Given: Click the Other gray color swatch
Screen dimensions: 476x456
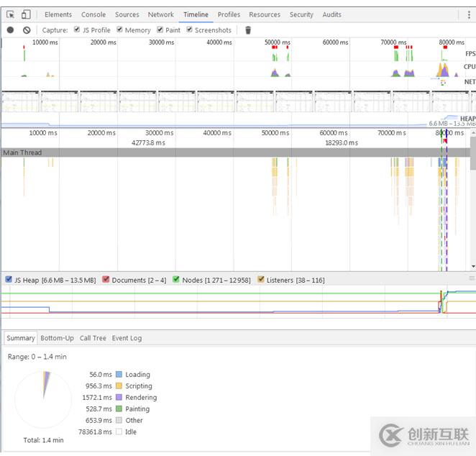Looking at the screenshot, I should tap(119, 420).
